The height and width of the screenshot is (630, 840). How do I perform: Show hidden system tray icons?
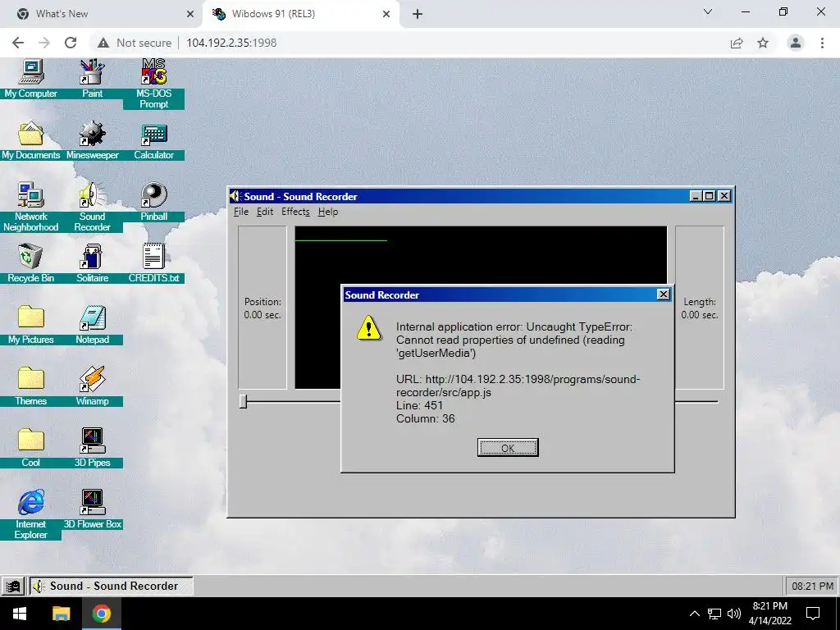694,614
